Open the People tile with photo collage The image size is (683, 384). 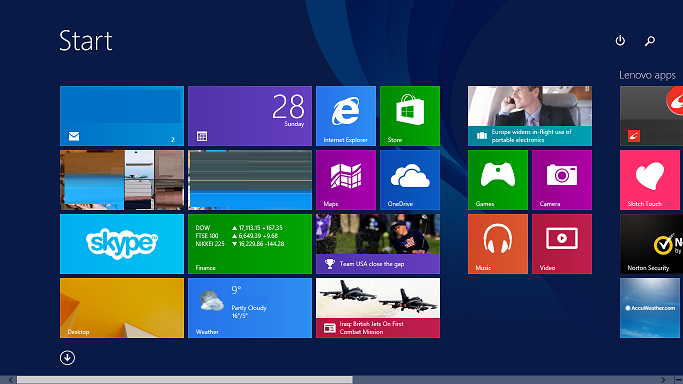122,180
